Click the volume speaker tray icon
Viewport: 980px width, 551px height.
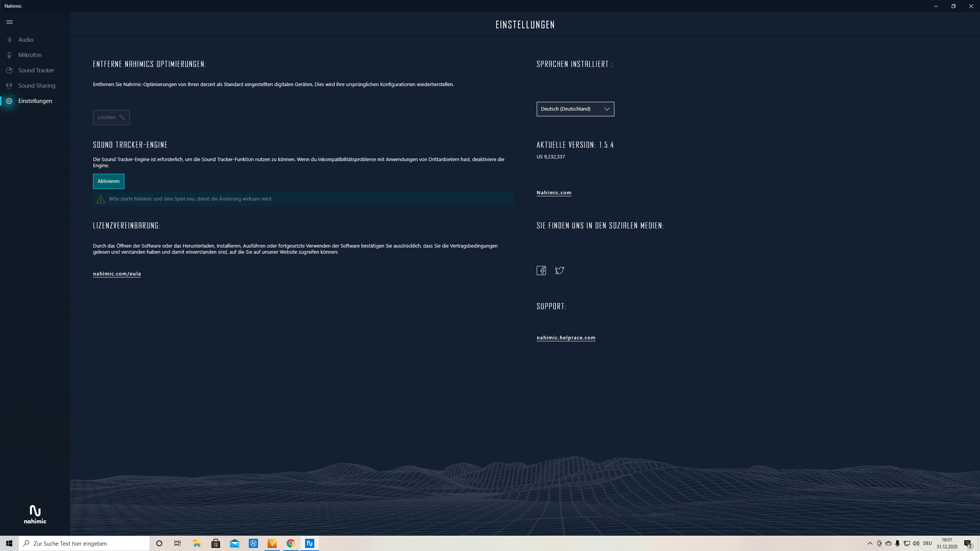(916, 543)
